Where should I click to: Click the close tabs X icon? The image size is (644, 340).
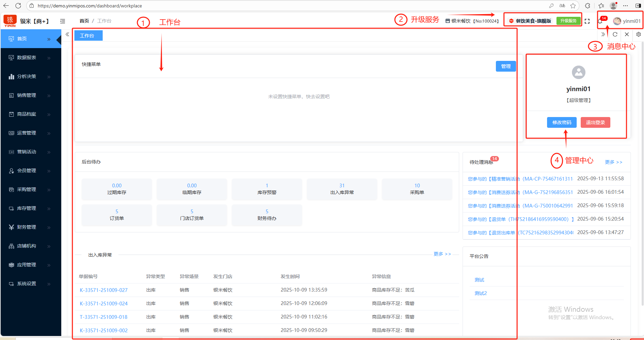point(627,34)
